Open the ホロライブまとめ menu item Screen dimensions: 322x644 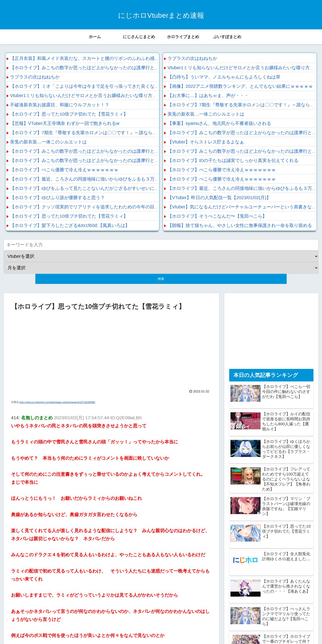pos(183,37)
